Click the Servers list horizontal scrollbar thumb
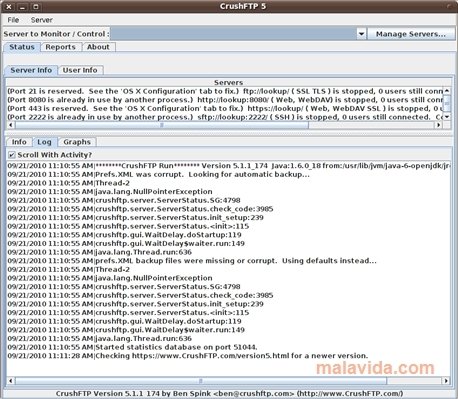This screenshot has width=458, height=399. point(162,125)
